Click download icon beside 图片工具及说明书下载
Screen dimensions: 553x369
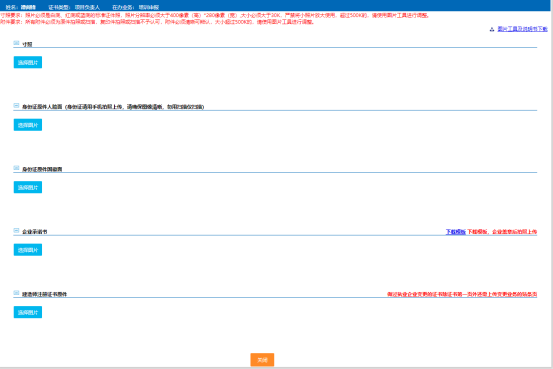(492, 29)
